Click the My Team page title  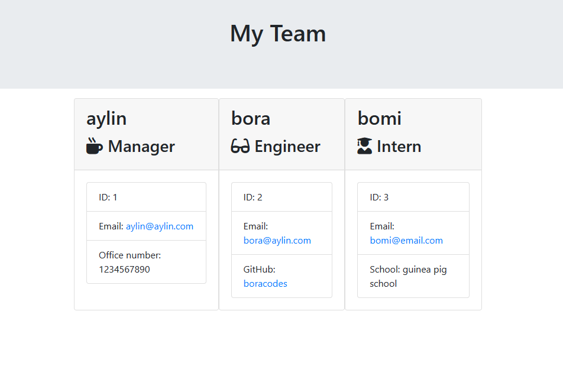point(277,34)
